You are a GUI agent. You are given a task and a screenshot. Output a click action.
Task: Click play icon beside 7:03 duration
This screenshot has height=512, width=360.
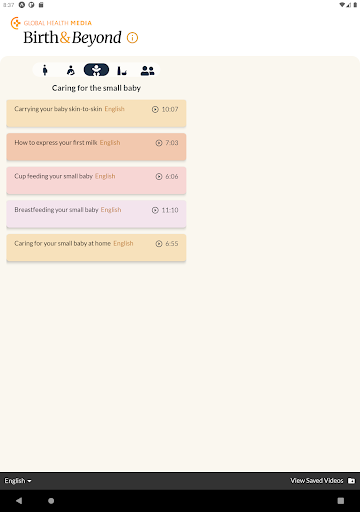[159, 143]
